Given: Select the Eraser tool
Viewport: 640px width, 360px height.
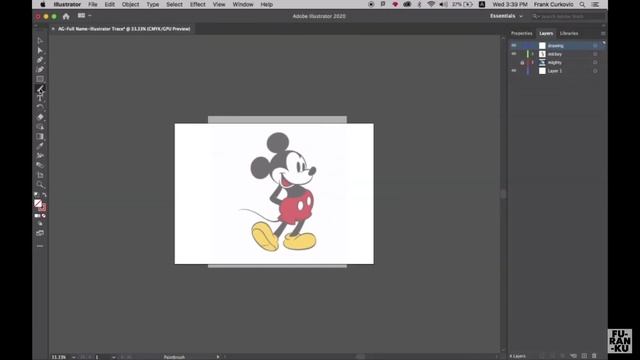Looking at the screenshot, I should (x=40, y=117).
